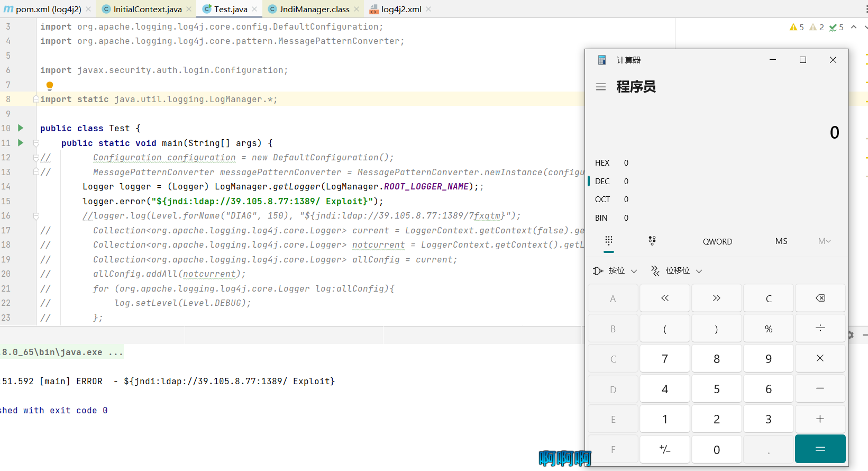The height and width of the screenshot is (471, 868).
Task: Click the divide operator key
Action: pyautogui.click(x=820, y=329)
